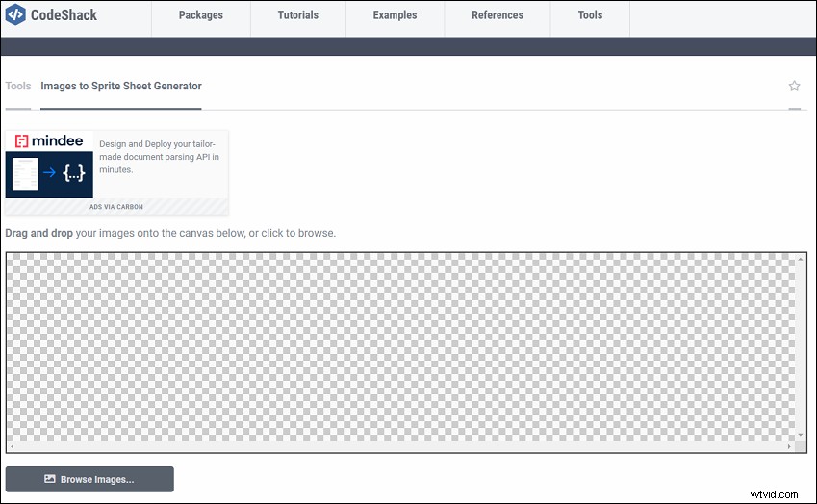Go to the Tutorials menu

(298, 15)
